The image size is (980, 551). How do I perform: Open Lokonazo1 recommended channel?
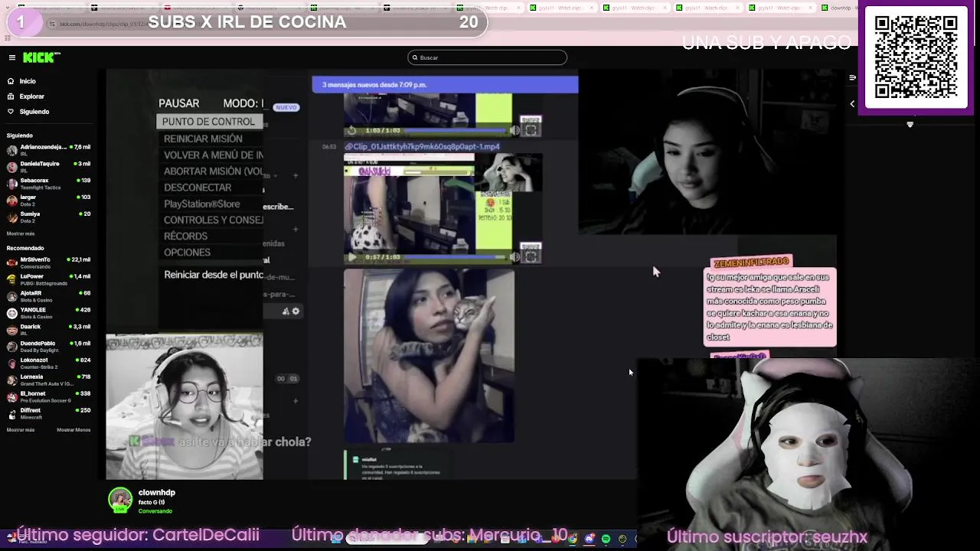click(x=48, y=364)
